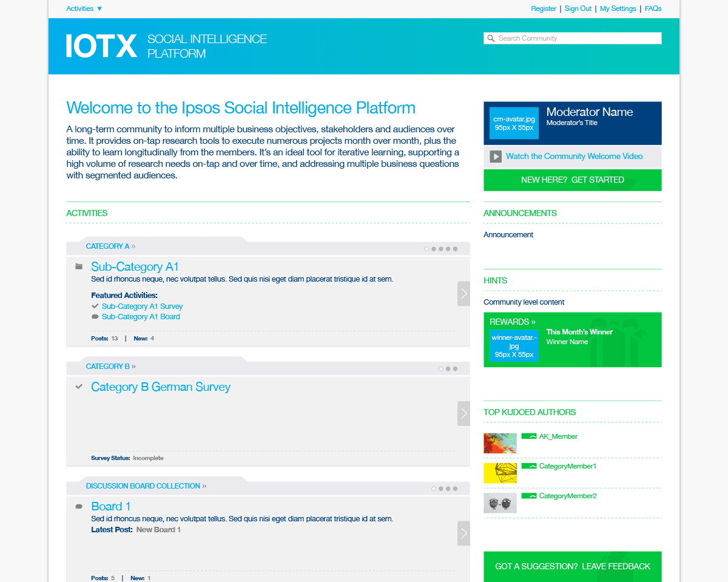Advance Discussion Board carousel with right arrow
The width and height of the screenshot is (728, 582).
463,533
